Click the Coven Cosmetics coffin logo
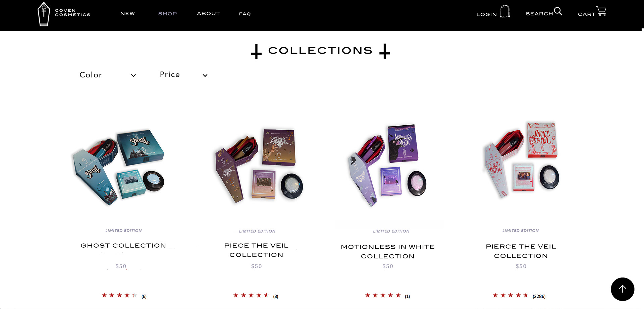 point(44,14)
